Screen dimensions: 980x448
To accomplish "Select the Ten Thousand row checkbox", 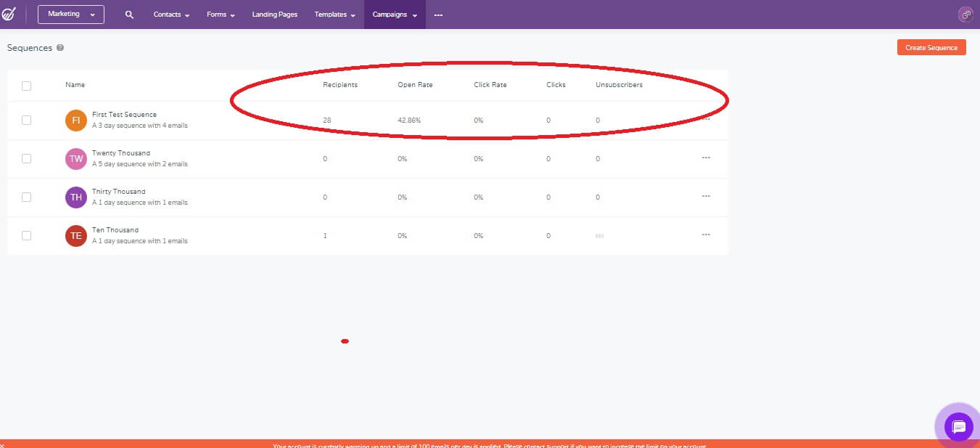I will (27, 235).
